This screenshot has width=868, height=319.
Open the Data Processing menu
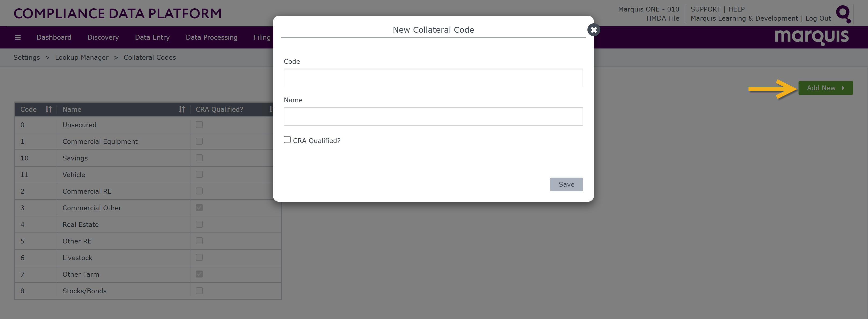(x=212, y=37)
